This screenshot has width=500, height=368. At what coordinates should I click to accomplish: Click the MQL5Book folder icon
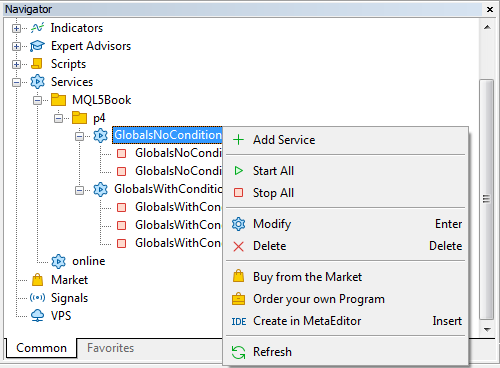point(58,100)
